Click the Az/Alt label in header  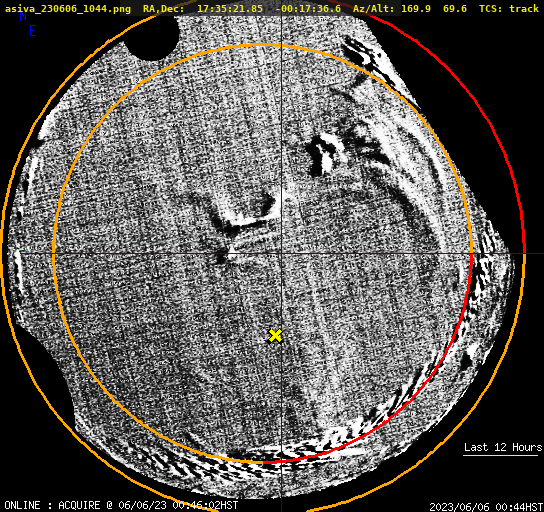click(x=374, y=9)
